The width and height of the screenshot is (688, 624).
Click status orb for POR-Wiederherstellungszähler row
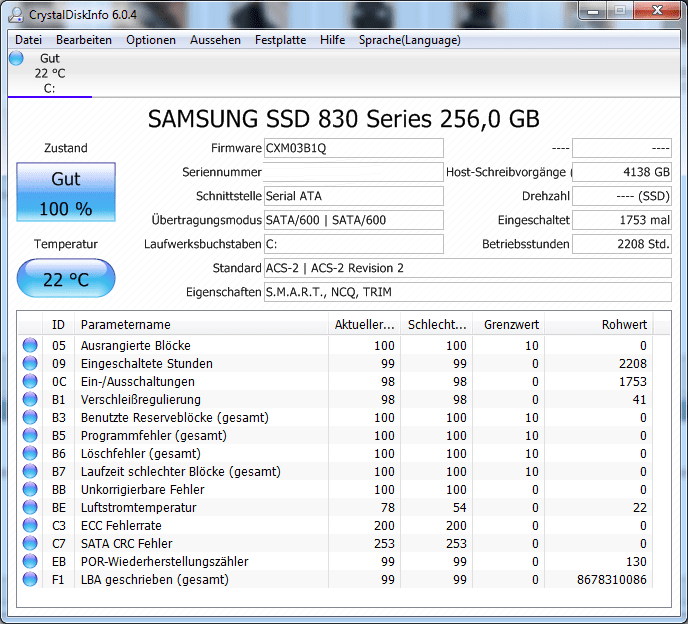click(x=30, y=561)
